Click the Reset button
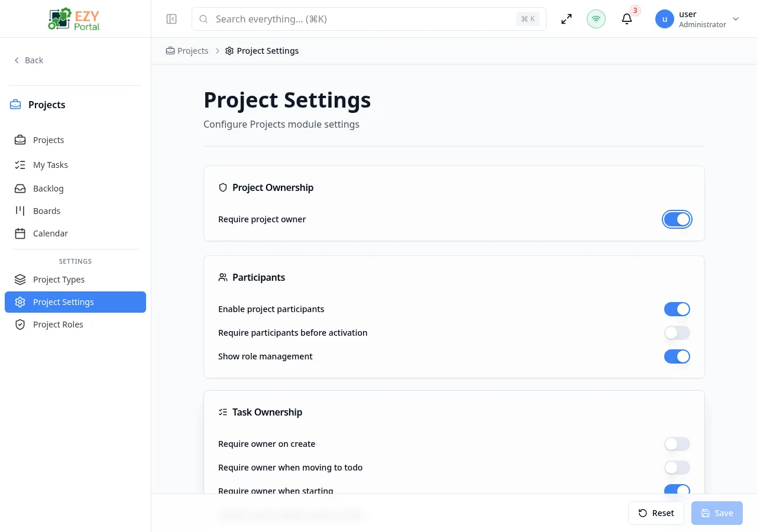The width and height of the screenshot is (757, 532). [x=656, y=513]
